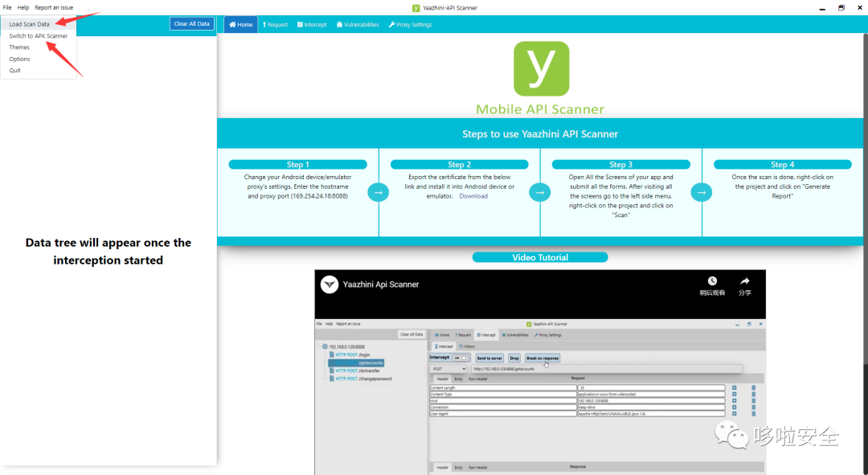The image size is (868, 475).
Task: Open the Report an issue menu
Action: click(54, 8)
